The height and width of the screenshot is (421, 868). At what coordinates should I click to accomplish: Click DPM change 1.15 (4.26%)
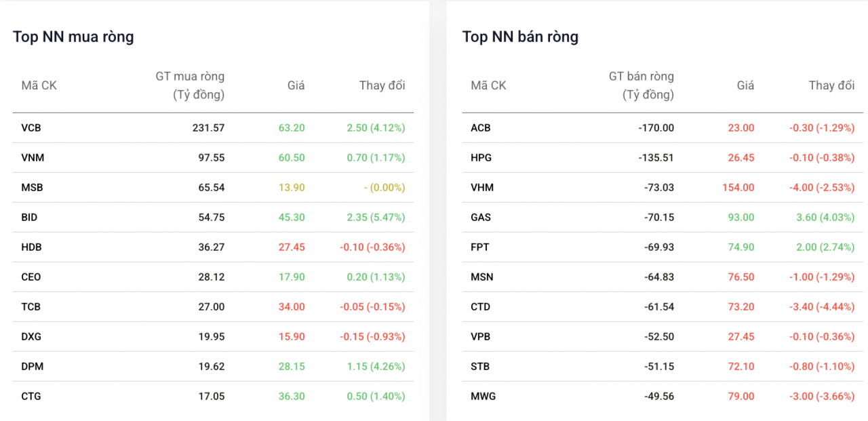[x=376, y=366]
